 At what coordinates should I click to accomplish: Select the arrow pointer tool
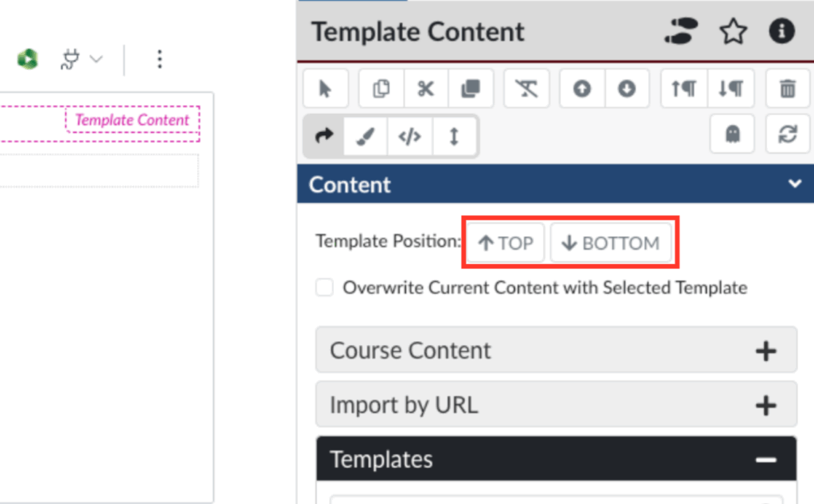326,88
